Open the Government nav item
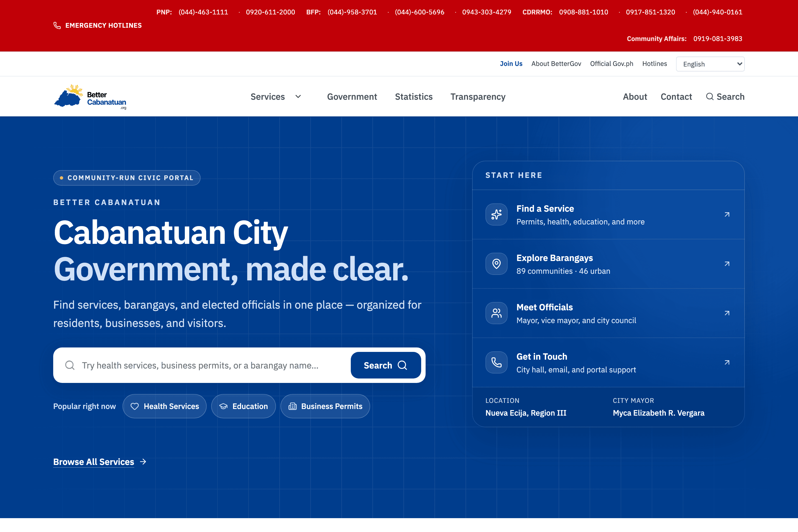The height and width of the screenshot is (532, 798). click(x=352, y=97)
